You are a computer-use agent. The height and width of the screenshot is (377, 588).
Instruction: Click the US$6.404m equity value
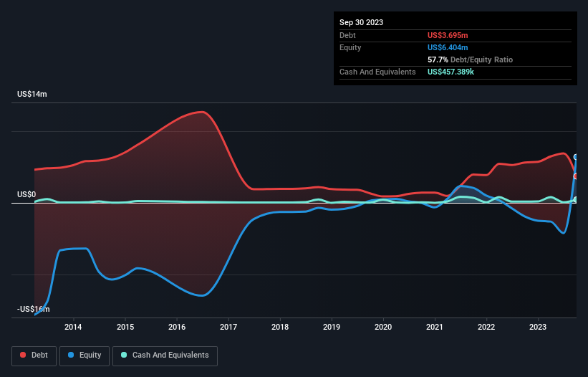[x=448, y=47]
